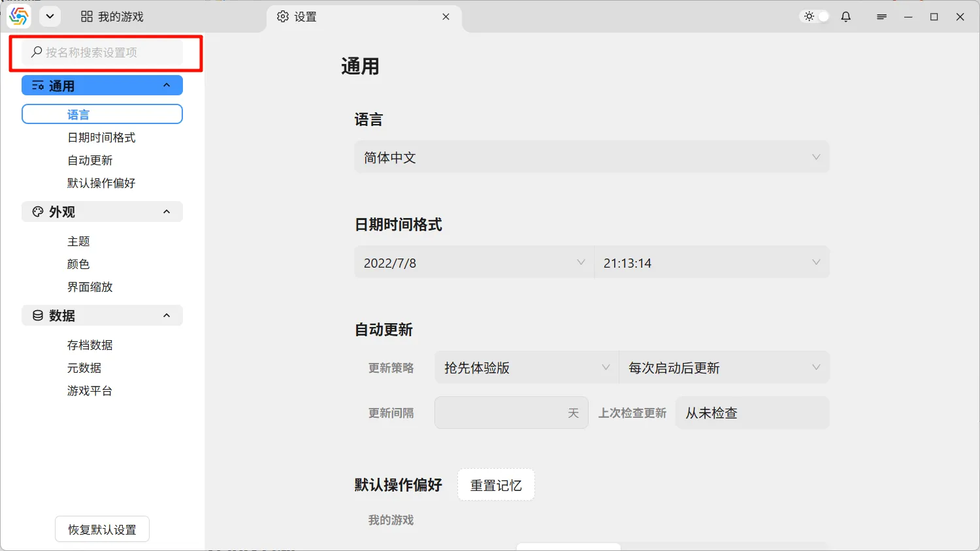Open the hamburger menu in title bar

point(881,17)
